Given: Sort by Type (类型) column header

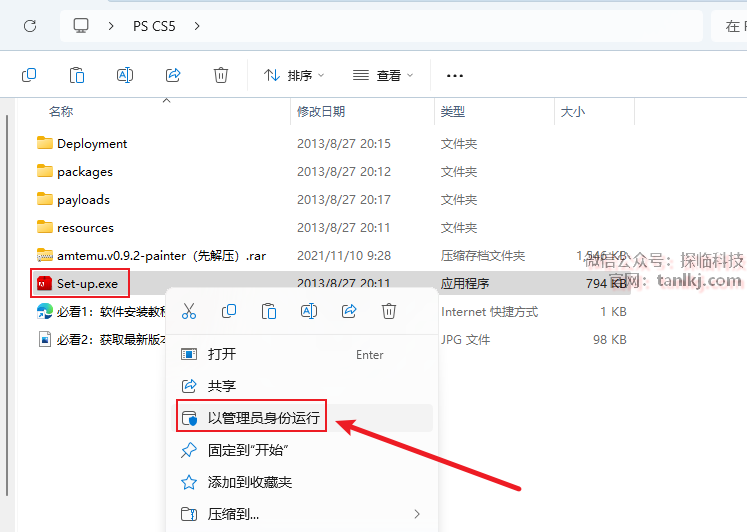Looking at the screenshot, I should click(x=453, y=111).
